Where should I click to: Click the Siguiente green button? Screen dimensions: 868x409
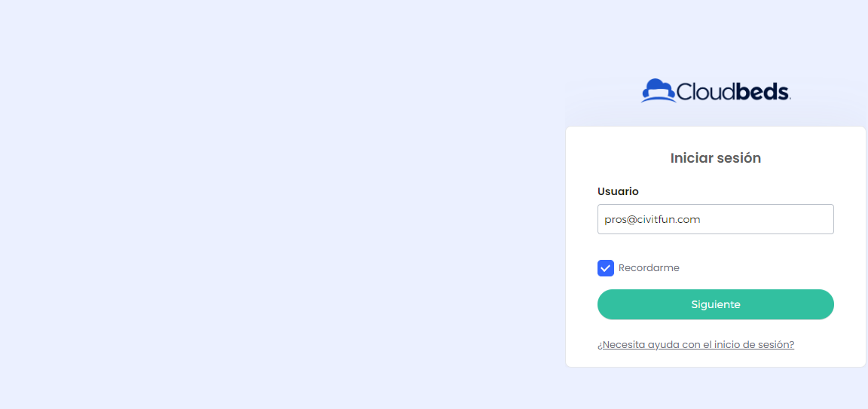click(x=716, y=304)
